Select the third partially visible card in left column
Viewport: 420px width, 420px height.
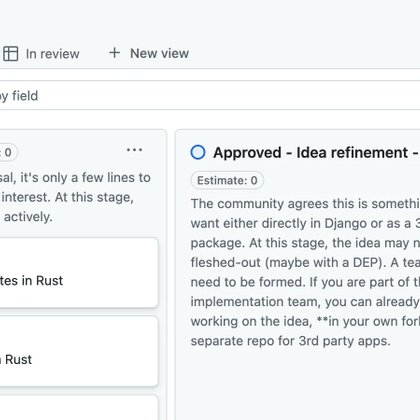(79, 407)
